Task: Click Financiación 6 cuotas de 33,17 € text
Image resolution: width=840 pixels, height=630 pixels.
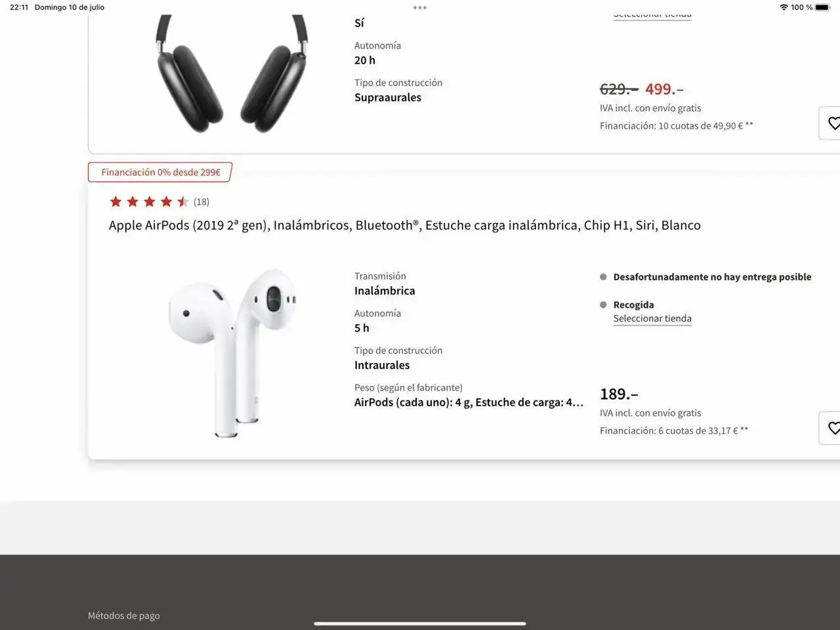Action: [x=674, y=430]
